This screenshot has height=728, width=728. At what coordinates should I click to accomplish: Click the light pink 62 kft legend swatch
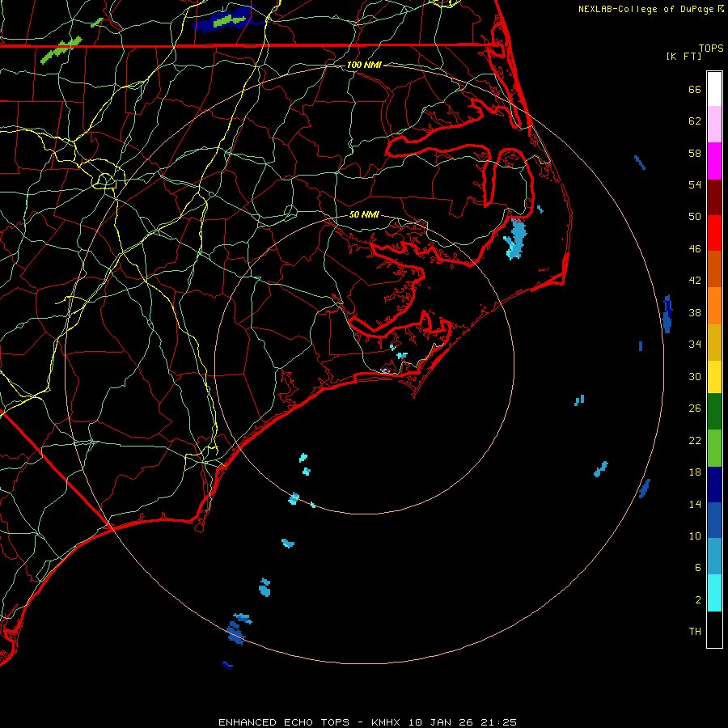[714, 124]
